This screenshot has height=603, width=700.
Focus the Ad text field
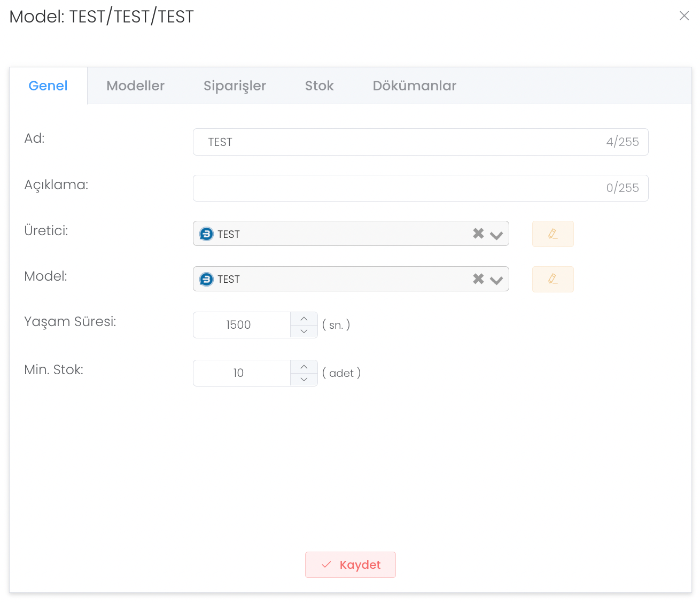point(401,142)
